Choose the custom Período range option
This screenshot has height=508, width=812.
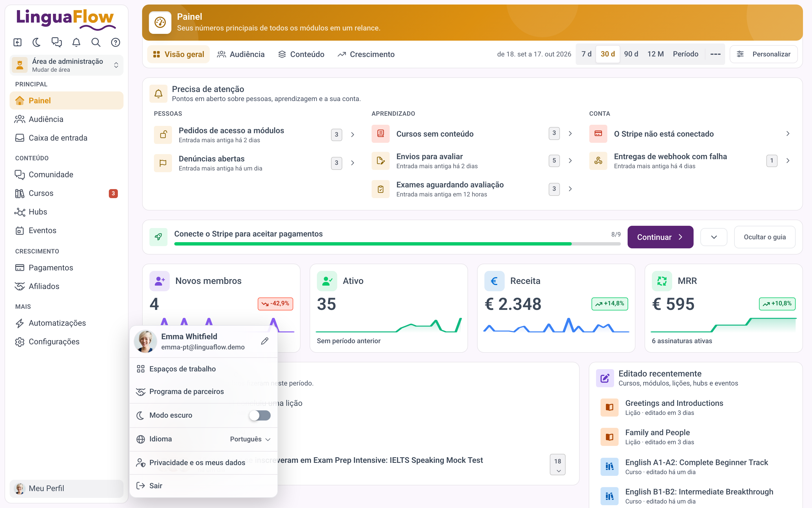(685, 54)
